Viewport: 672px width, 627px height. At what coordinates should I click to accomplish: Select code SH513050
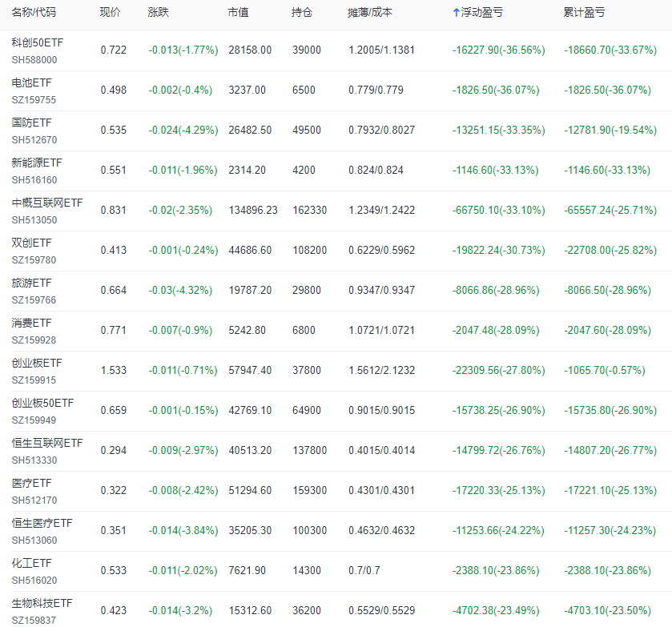[34, 220]
